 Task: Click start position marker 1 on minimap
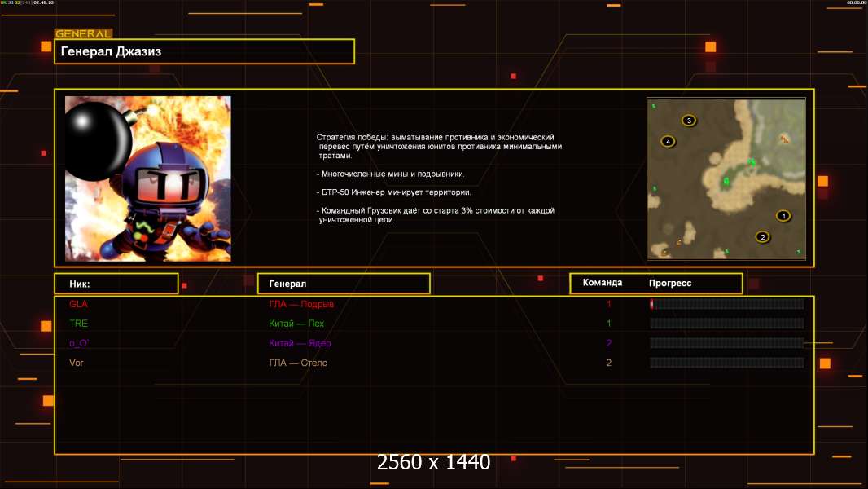[x=783, y=216]
